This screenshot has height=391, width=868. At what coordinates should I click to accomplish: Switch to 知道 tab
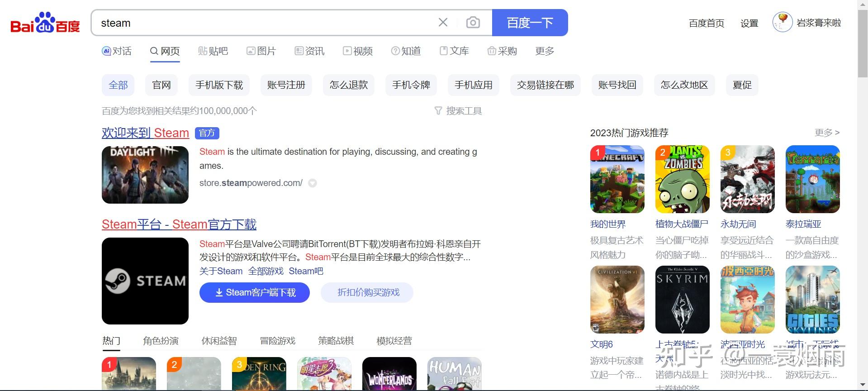click(x=406, y=51)
